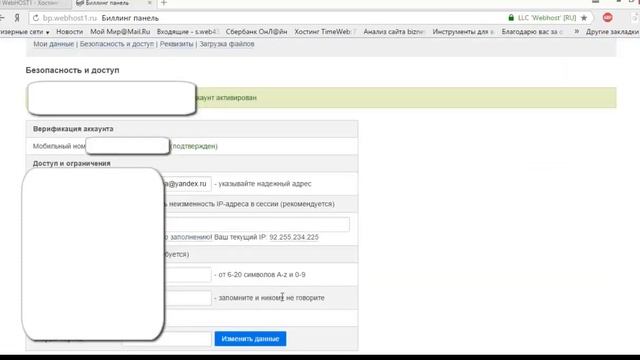
Task: Open the Мой Мир@Mail.Ru bookmark
Action: coord(120,31)
